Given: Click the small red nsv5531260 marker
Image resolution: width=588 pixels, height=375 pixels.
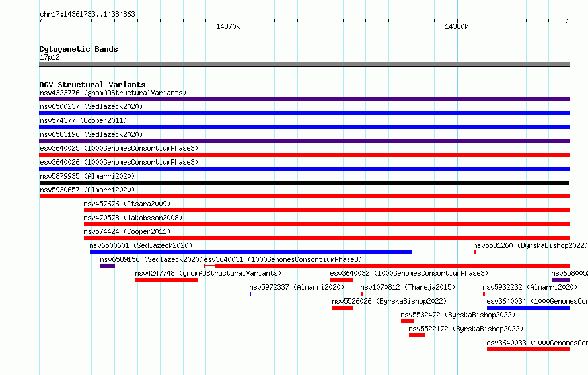Looking at the screenshot, I should [x=475, y=252].
